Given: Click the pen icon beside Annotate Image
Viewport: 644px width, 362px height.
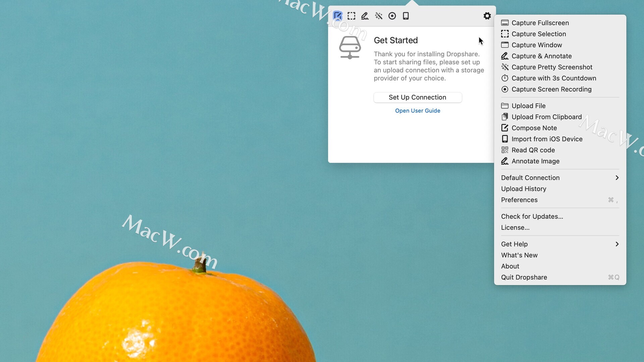Looking at the screenshot, I should (x=505, y=161).
